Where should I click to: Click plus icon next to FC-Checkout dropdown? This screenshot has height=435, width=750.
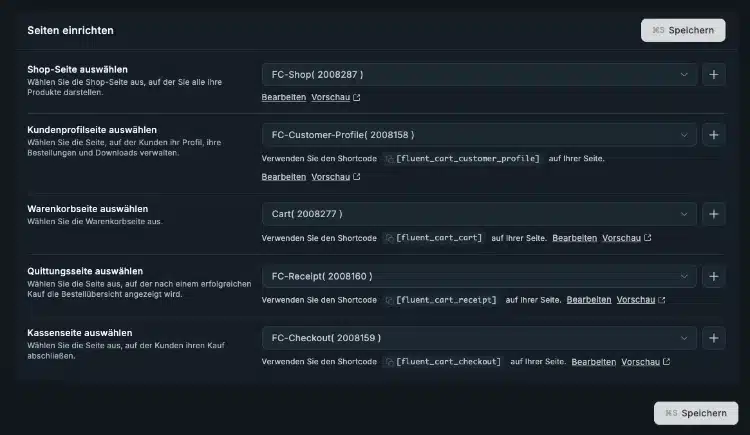[714, 338]
